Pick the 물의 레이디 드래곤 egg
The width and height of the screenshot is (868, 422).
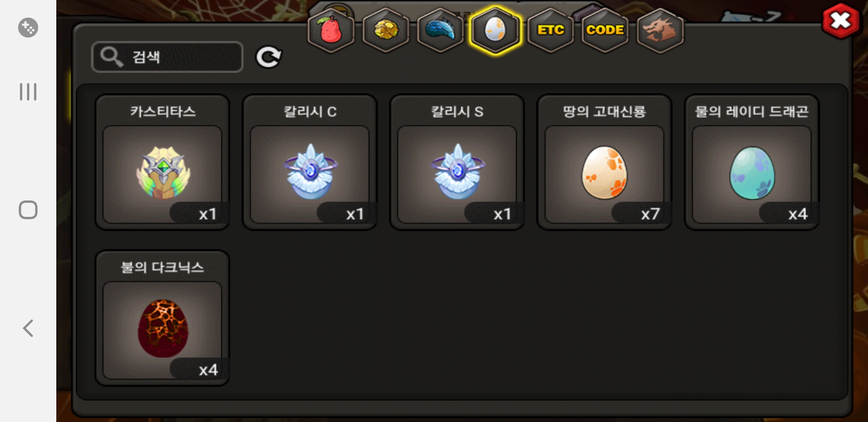click(x=752, y=163)
